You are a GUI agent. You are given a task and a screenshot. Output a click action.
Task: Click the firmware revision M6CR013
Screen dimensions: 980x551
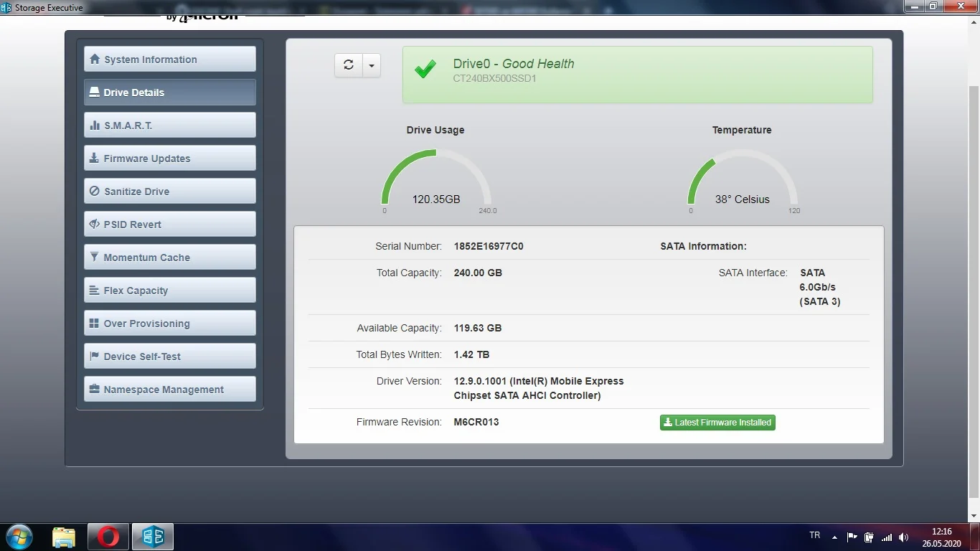[476, 422]
